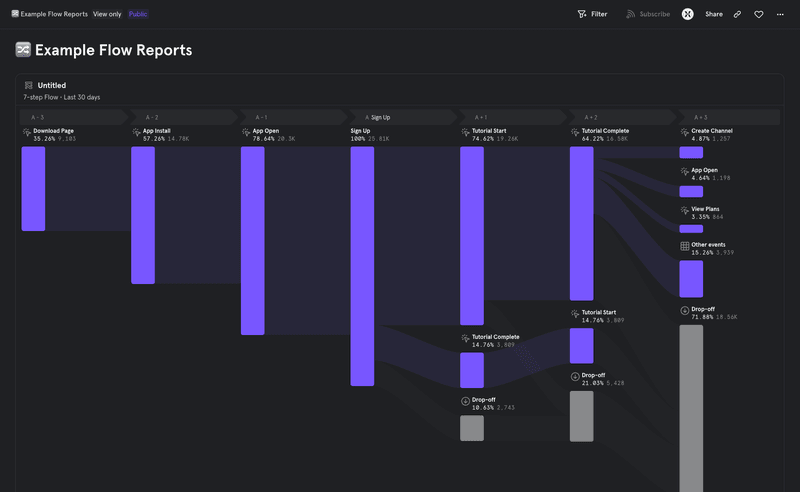Click the round user avatar icon

click(x=688, y=14)
